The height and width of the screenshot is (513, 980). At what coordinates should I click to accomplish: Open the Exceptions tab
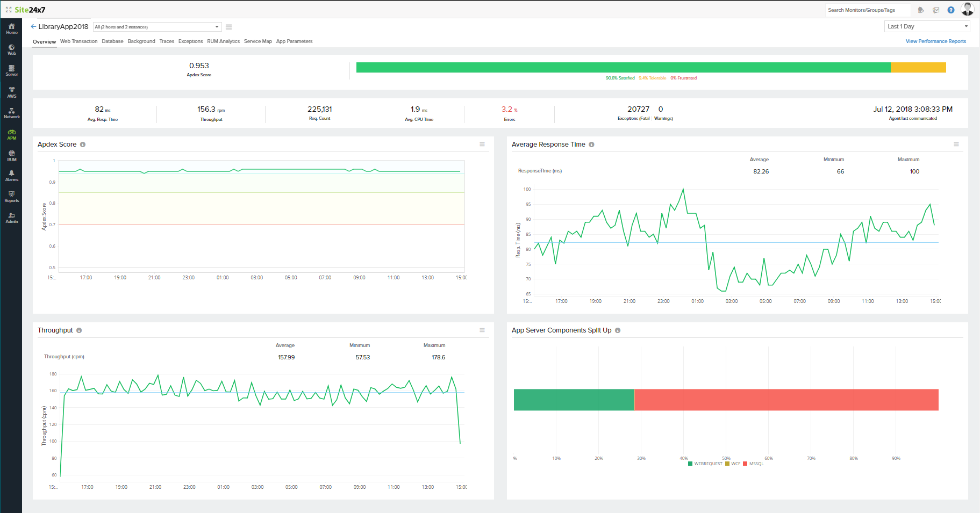[190, 41]
